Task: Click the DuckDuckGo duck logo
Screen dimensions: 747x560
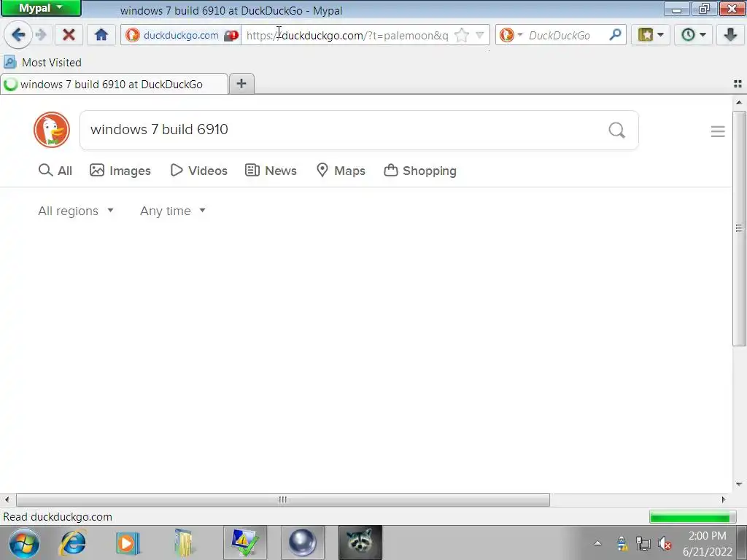Action: click(52, 130)
